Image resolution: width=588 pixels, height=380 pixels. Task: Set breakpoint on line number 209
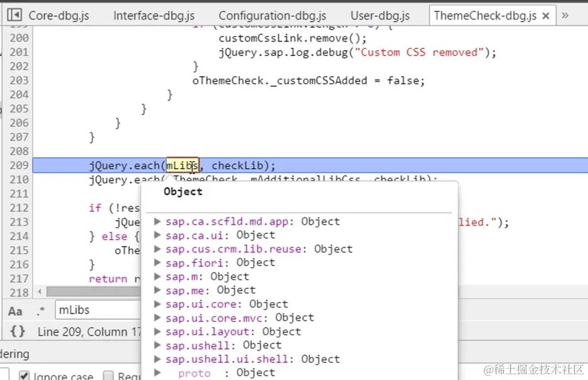pyautogui.click(x=19, y=165)
